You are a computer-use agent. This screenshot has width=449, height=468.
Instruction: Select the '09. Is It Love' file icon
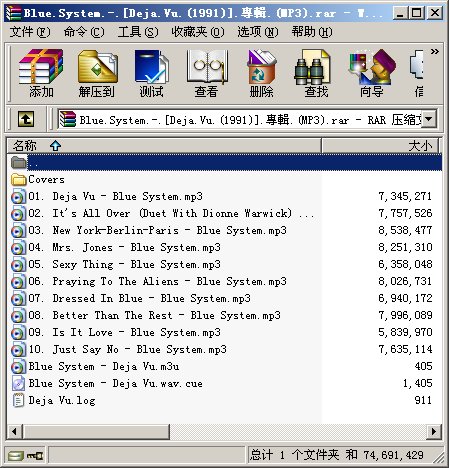click(x=18, y=332)
